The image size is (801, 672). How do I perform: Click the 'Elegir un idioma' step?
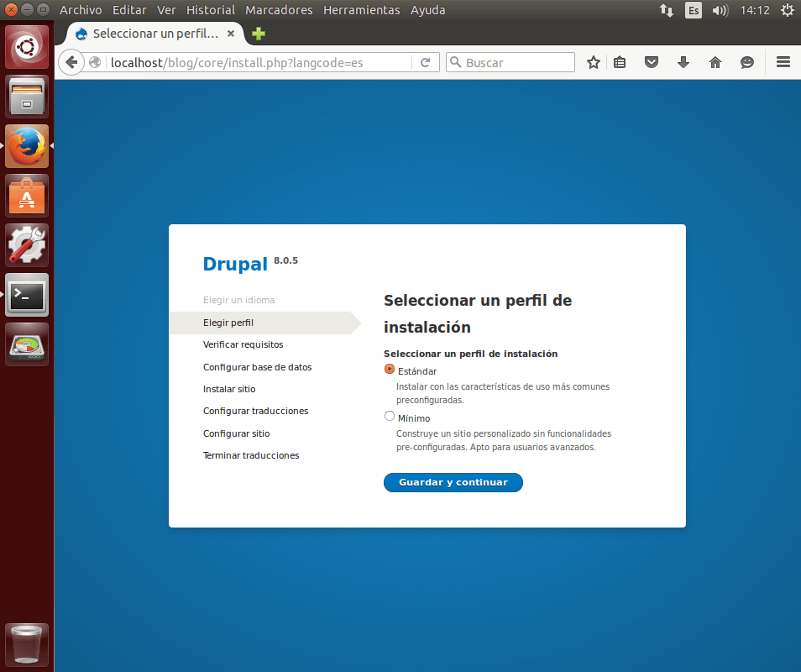[238, 300]
